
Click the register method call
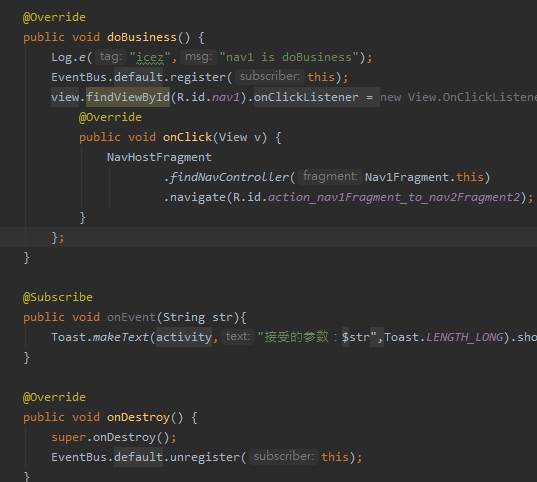pyautogui.click(x=198, y=77)
